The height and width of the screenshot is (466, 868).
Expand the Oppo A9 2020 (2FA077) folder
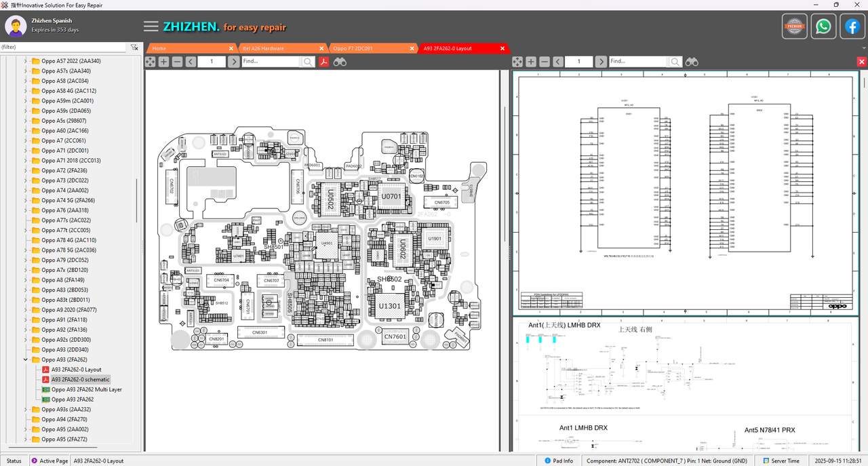26,310
